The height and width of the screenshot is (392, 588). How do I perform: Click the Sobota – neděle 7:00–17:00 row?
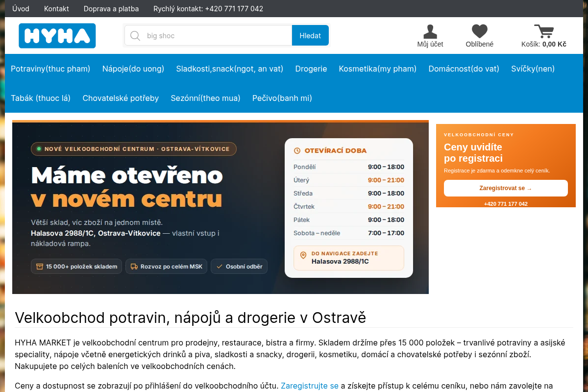click(x=349, y=233)
